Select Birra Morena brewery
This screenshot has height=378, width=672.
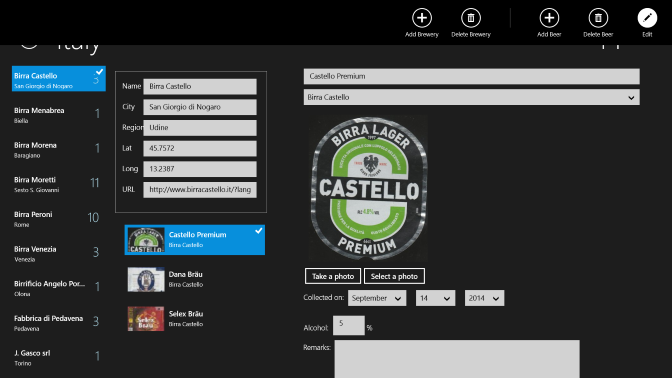point(59,150)
